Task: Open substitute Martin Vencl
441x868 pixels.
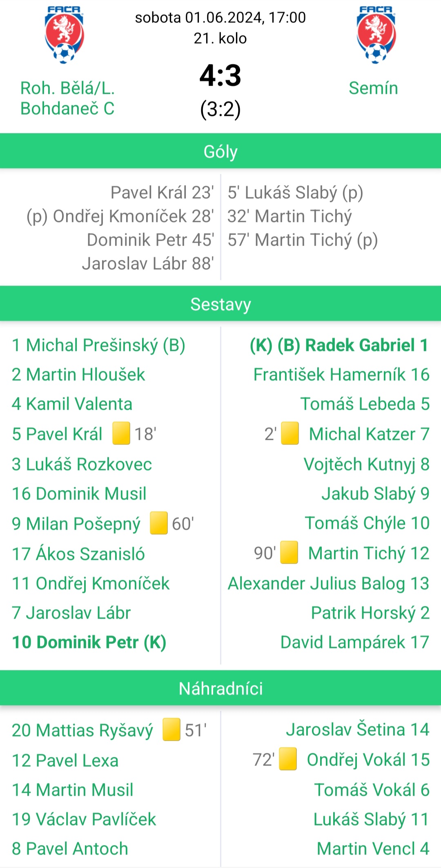Action: 373,848
